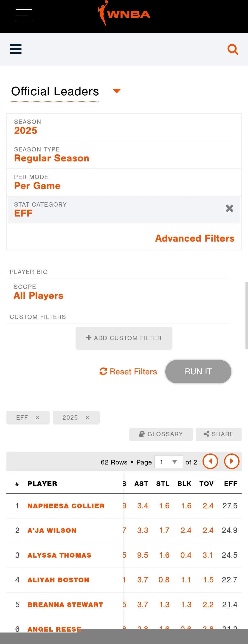Screen dimensions: 248x644
Task: Go to the previous results page
Action: (x=210, y=461)
